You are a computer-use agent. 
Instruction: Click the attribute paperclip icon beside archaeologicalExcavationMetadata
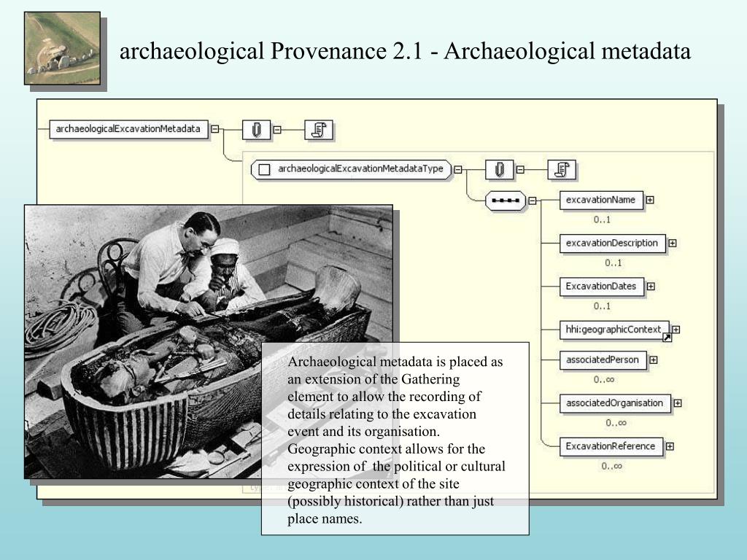pos(256,130)
